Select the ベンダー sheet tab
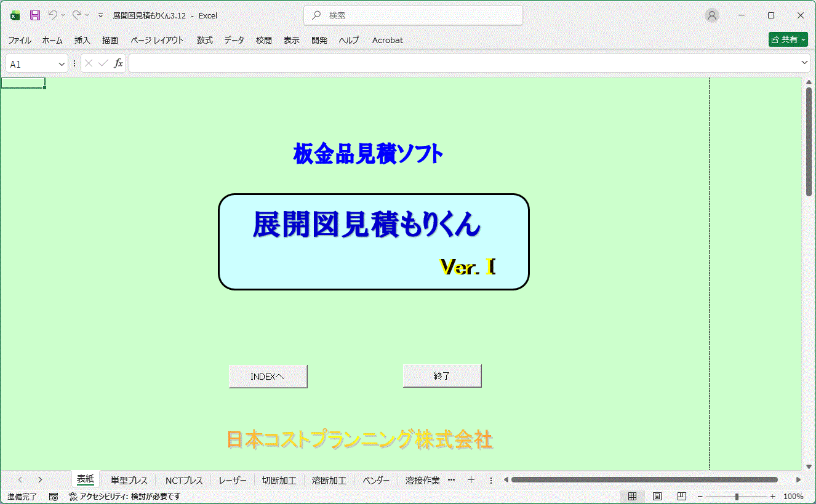The width and height of the screenshot is (816, 504). click(x=376, y=480)
